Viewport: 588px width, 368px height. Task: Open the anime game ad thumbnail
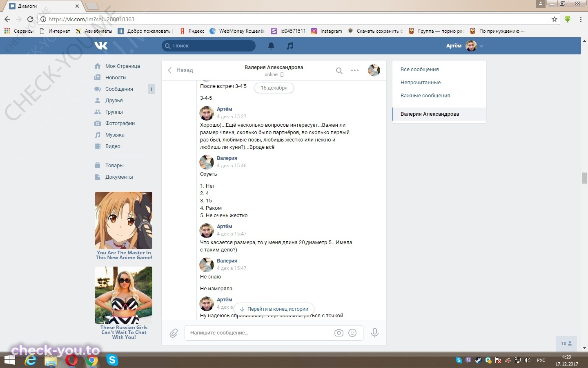(x=124, y=220)
